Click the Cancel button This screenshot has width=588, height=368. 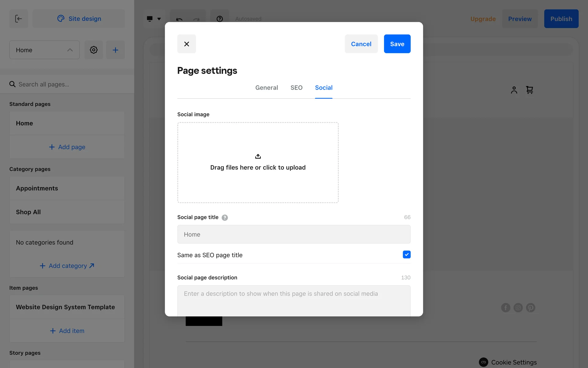click(361, 44)
